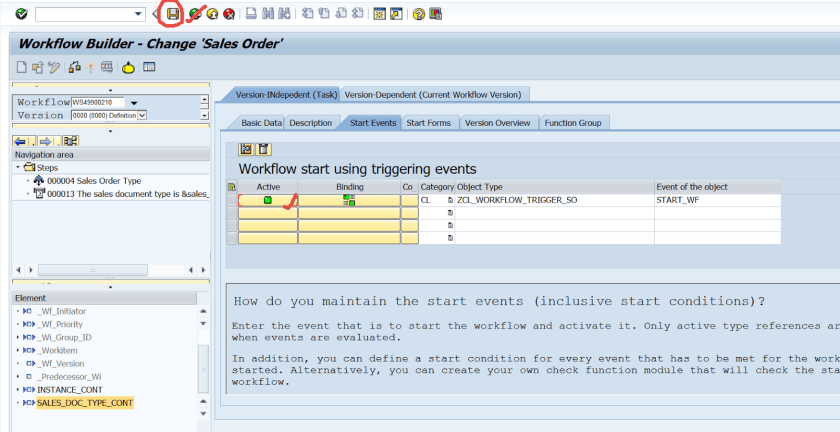This screenshot has height=432, width=840.
Task: Open the Version dropdown selector
Action: [142, 115]
